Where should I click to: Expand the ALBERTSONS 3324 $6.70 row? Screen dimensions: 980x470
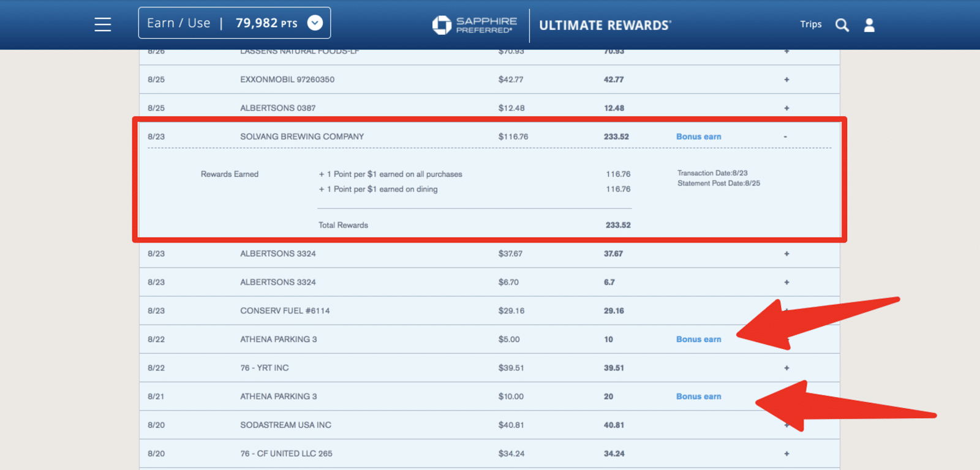[x=786, y=283]
